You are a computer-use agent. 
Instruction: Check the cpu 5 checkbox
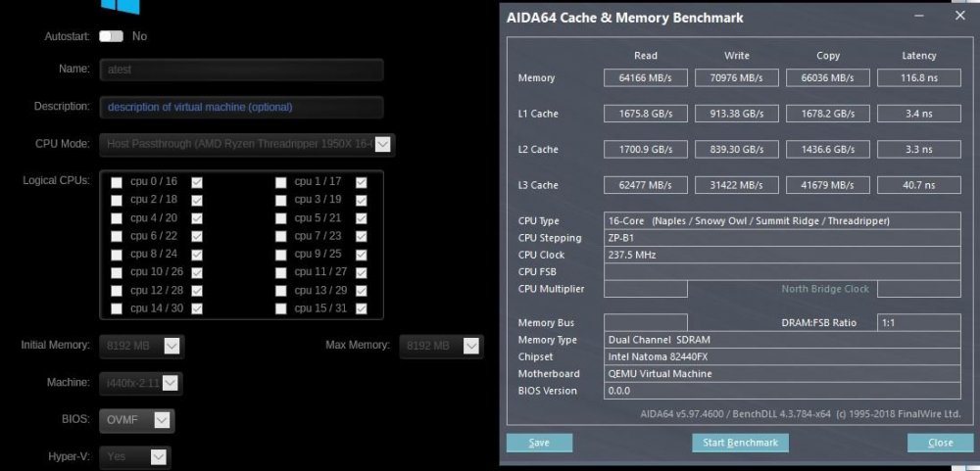click(280, 218)
